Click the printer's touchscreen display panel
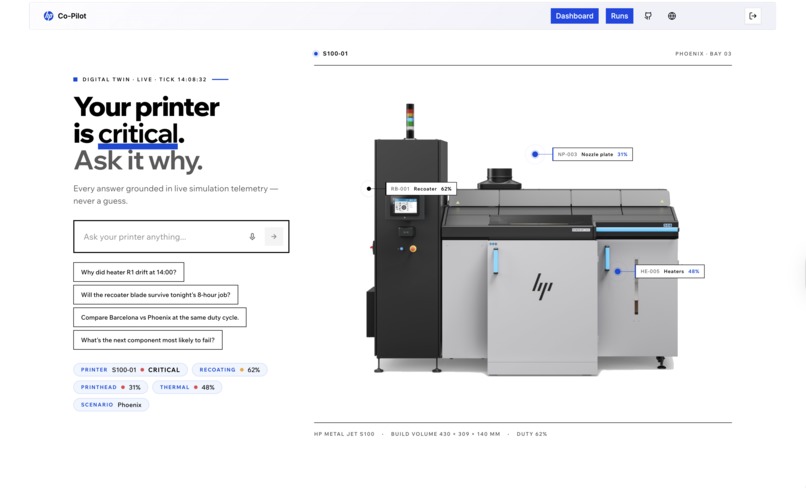806x488 pixels. (405, 206)
